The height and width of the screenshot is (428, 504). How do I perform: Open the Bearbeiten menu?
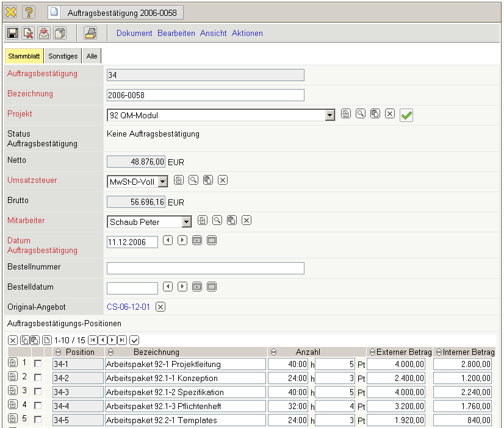click(x=176, y=34)
